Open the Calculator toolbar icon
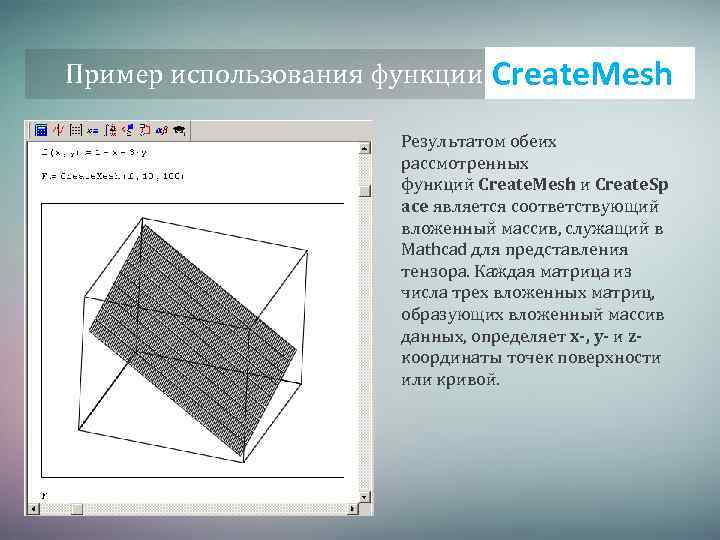Screen dimensions: 720x540 coord(41,130)
